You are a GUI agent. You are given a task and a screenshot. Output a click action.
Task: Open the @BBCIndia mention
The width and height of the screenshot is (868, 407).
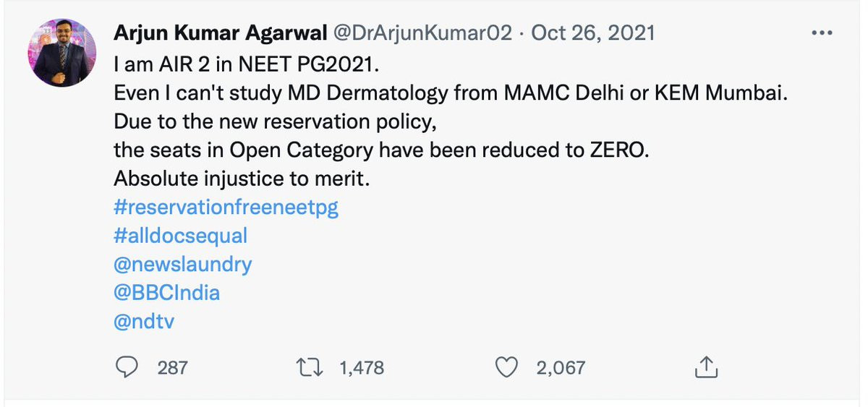coord(167,293)
